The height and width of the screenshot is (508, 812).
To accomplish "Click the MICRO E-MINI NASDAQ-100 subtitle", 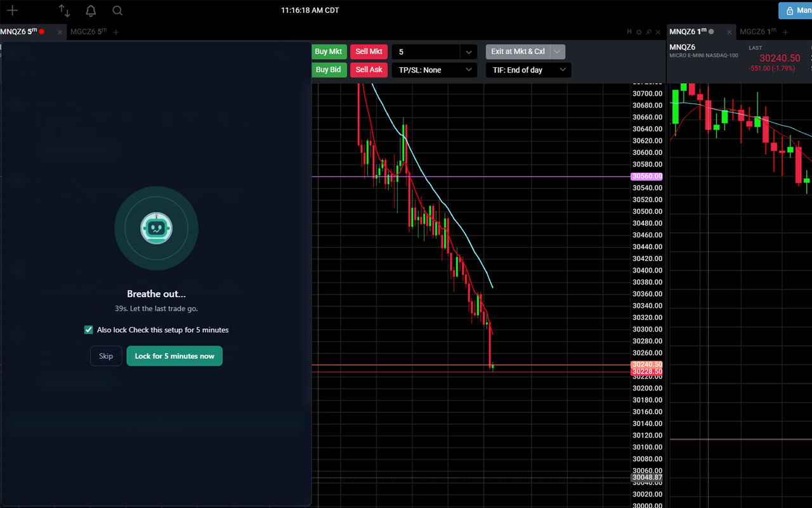I will (x=704, y=56).
